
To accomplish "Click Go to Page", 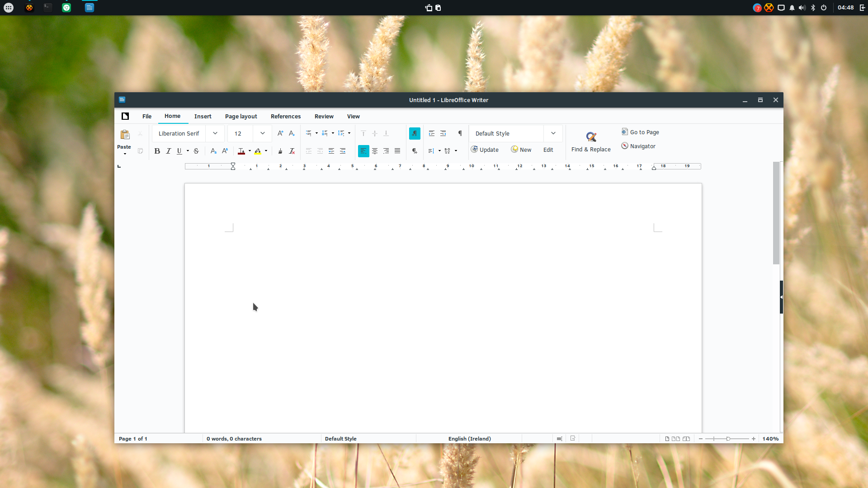I will tap(640, 132).
